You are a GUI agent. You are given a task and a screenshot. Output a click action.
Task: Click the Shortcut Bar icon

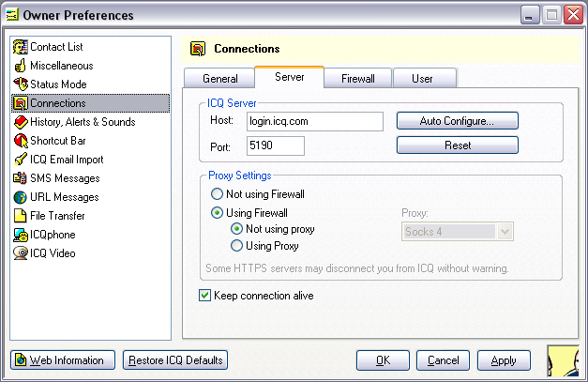coord(21,141)
